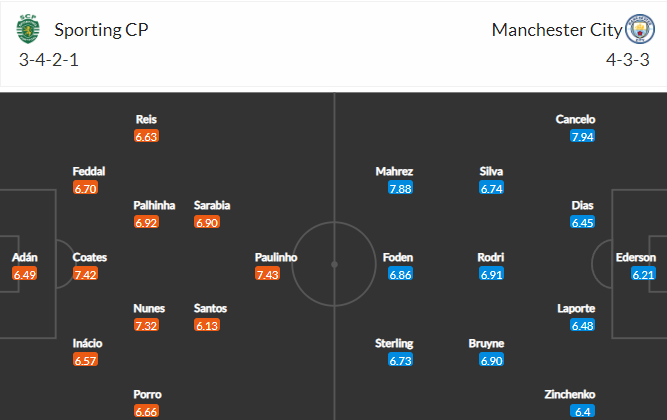Viewport: 667px width, 420px height.
Task: Open the Manchester City team name link
Action: pyautogui.click(x=557, y=29)
